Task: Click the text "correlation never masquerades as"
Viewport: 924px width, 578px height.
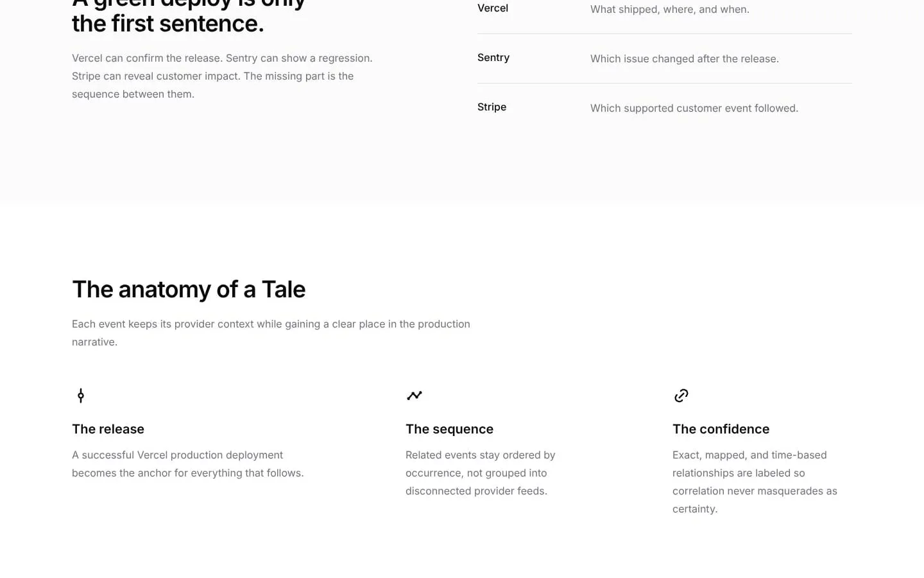Action: (755, 491)
